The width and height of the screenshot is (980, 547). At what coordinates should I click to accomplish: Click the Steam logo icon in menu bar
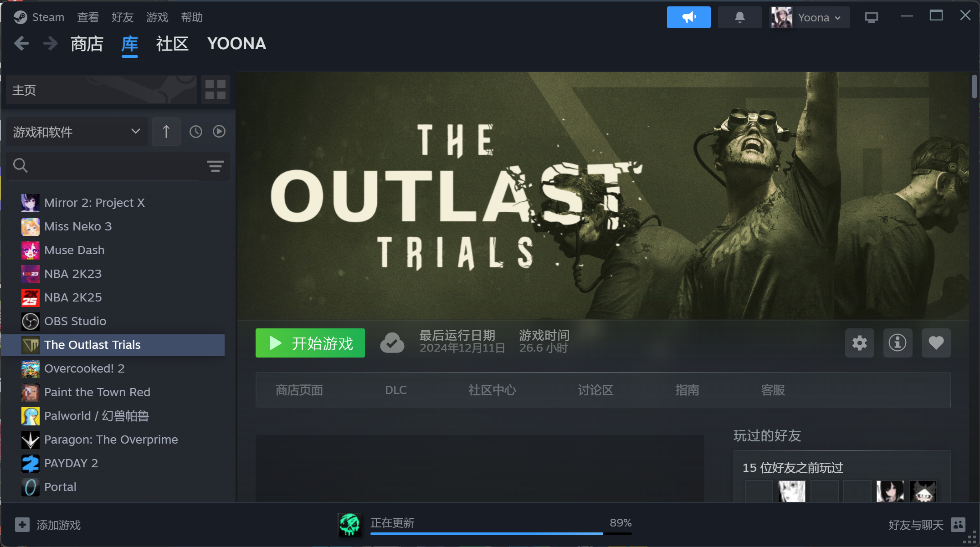(21, 17)
